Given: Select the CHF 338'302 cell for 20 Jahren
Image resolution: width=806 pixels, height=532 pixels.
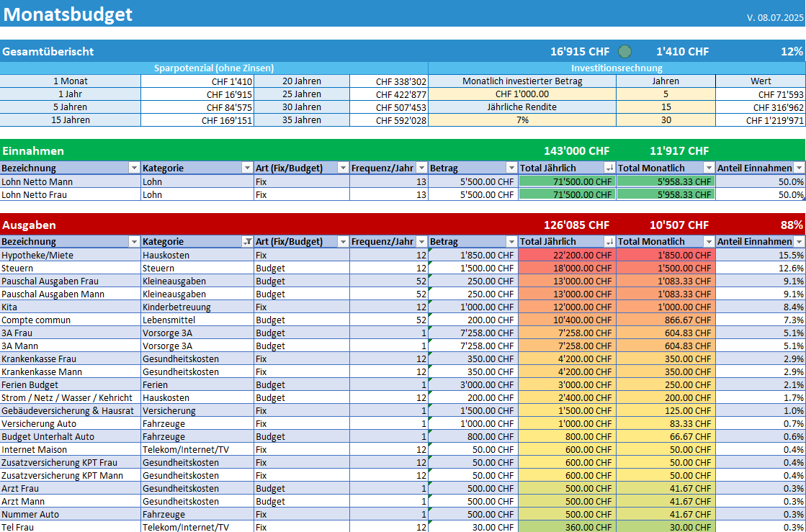Looking at the screenshot, I should click(x=389, y=81).
